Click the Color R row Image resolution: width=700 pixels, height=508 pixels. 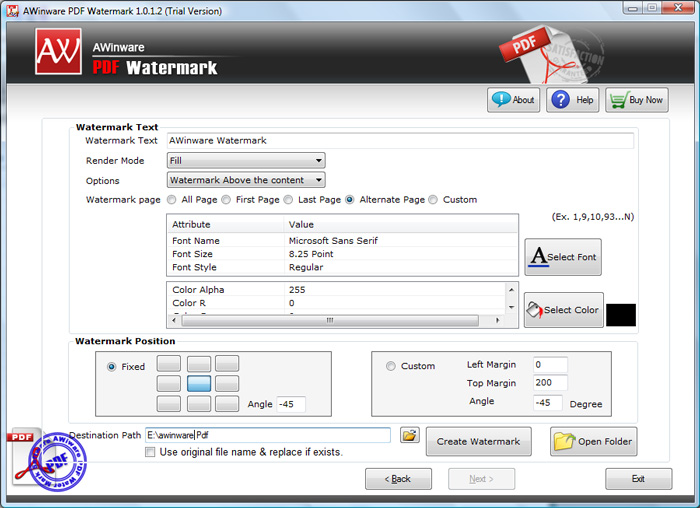click(x=337, y=303)
